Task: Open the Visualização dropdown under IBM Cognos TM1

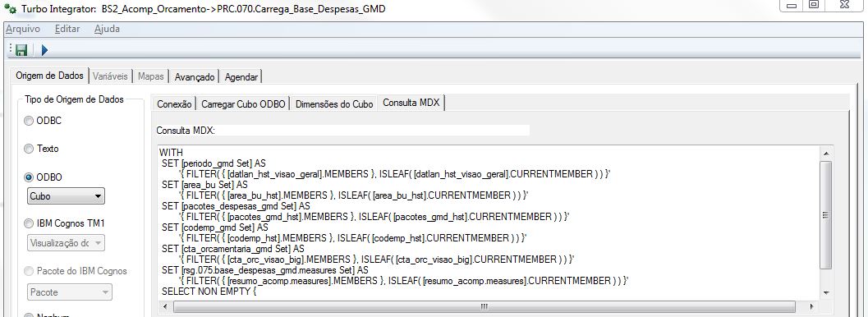Action: click(66, 243)
